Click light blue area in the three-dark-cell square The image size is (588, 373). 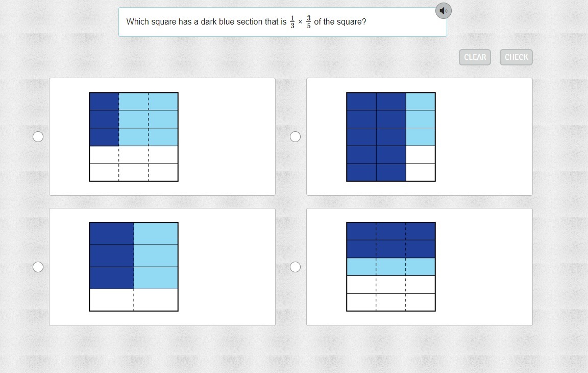(148, 119)
